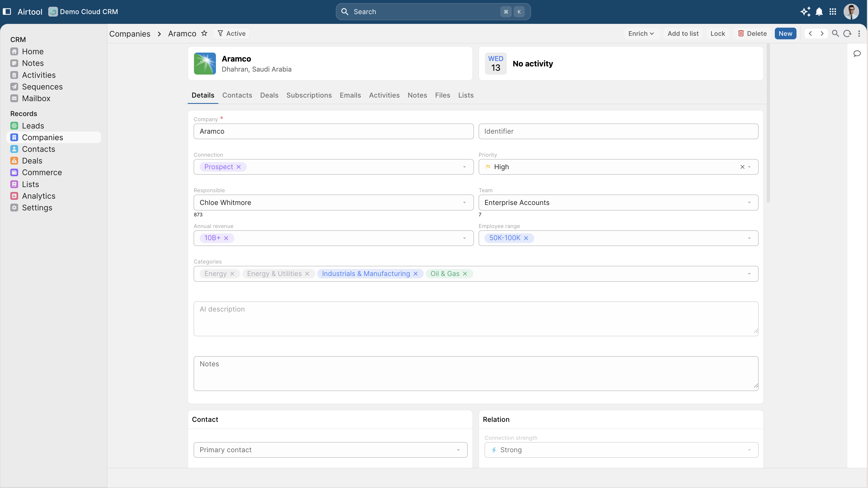
Task: Open the user profile avatar
Action: (x=851, y=12)
